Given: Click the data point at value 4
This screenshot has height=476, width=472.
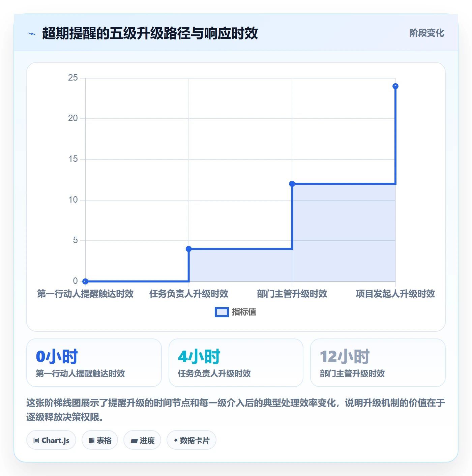Looking at the screenshot, I should (x=189, y=249).
